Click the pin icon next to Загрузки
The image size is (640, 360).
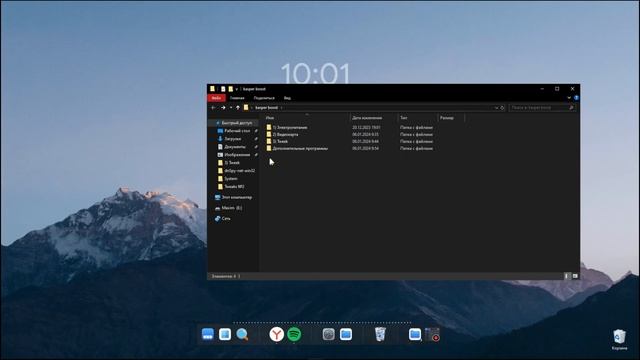[x=256, y=139]
